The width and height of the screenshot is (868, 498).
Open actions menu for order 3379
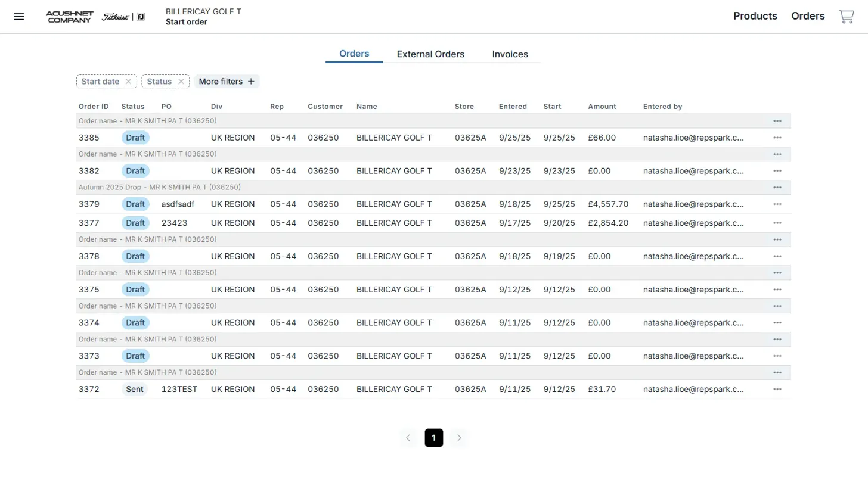tap(777, 204)
